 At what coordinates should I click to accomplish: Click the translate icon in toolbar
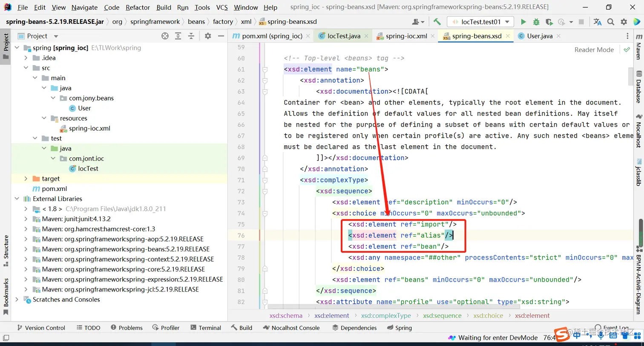click(598, 22)
